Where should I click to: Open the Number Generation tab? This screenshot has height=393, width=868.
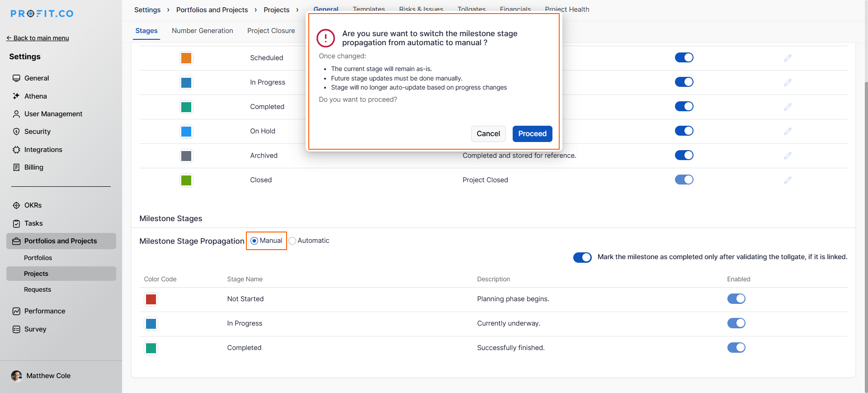coord(202,31)
